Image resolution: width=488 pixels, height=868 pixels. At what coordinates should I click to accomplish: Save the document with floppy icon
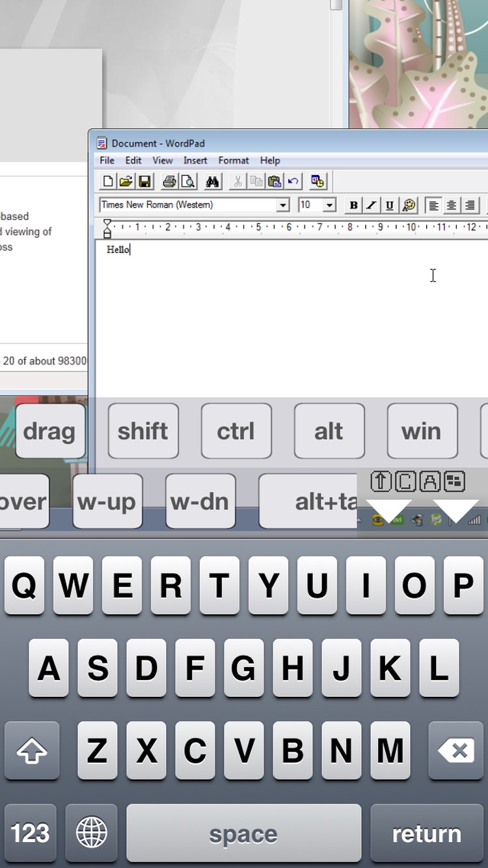tap(144, 182)
